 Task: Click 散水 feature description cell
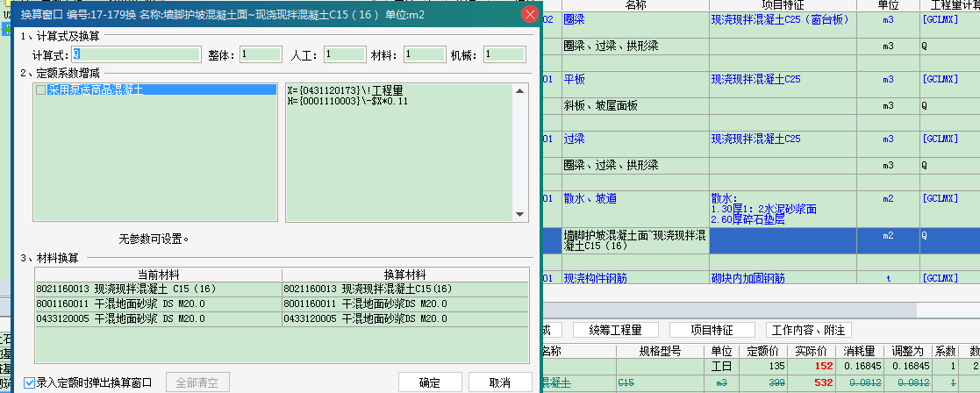pos(783,210)
